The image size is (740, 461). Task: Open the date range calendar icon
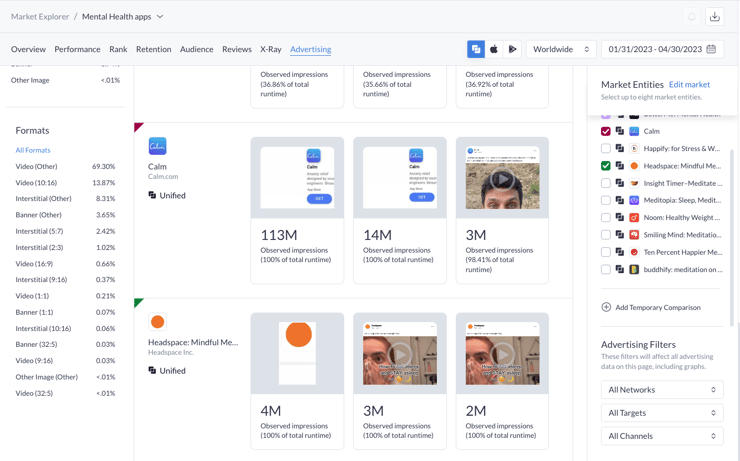(711, 49)
